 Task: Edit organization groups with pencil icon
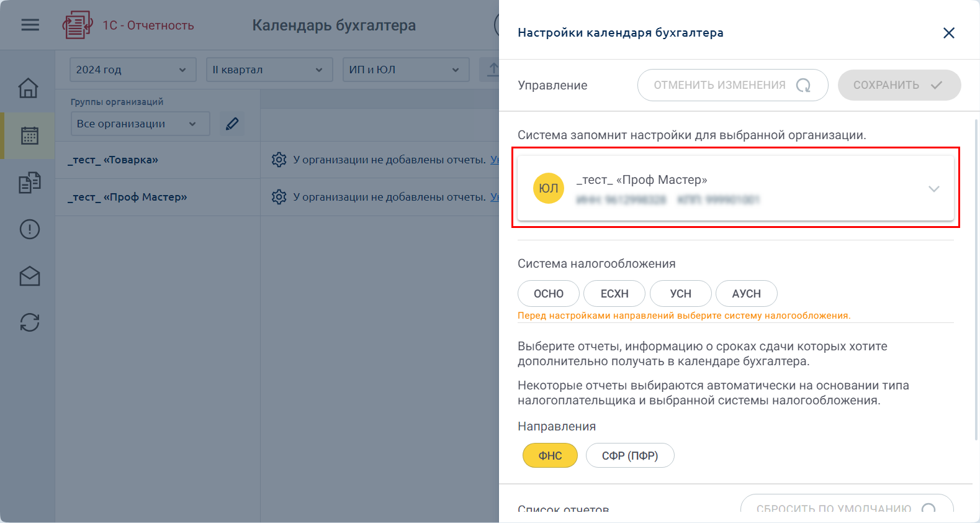(232, 124)
